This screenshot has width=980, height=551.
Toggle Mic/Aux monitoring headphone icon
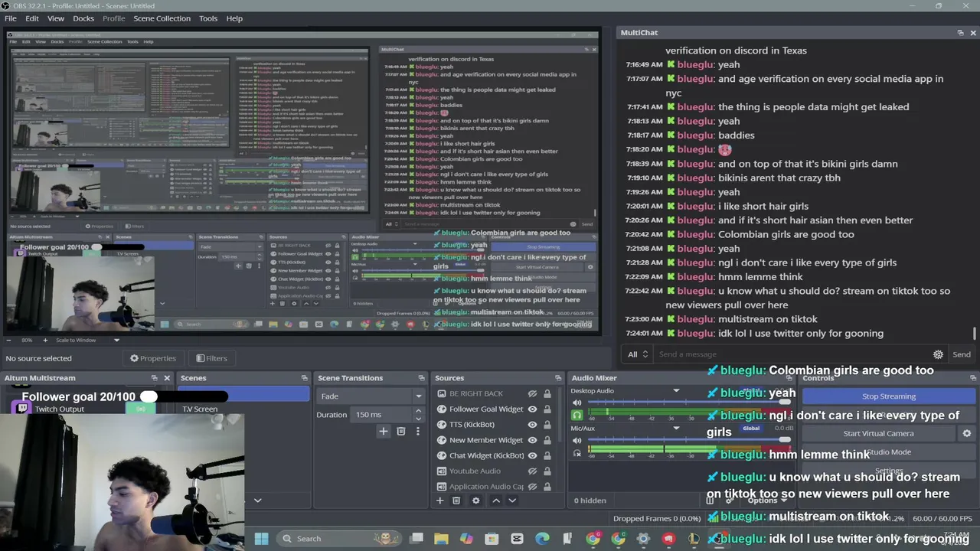pyautogui.click(x=577, y=453)
